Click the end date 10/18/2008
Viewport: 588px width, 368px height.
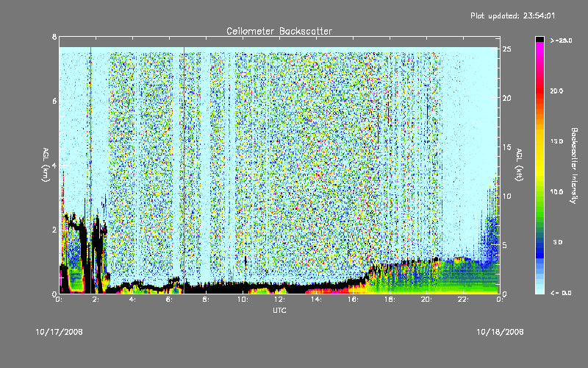click(500, 332)
